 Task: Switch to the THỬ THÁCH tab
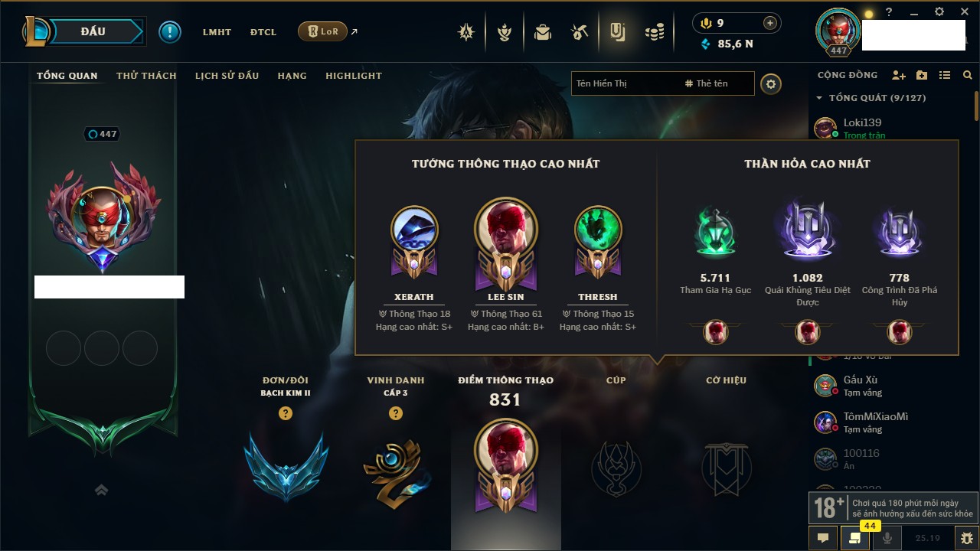146,76
